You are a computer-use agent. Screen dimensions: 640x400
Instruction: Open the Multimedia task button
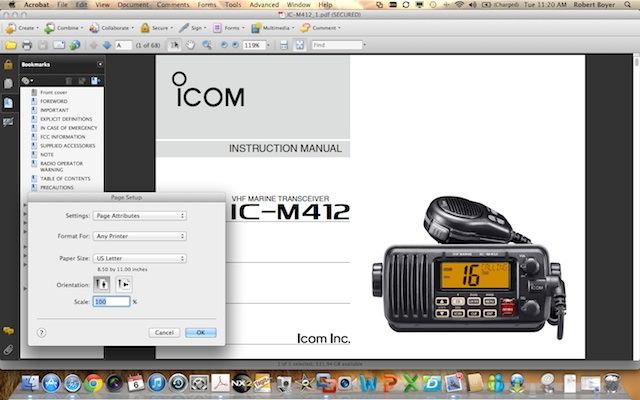[x=272, y=28]
